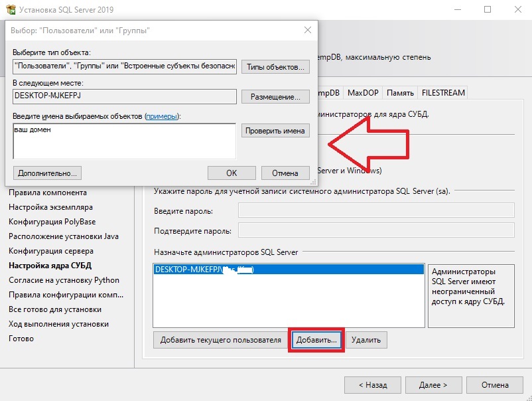This screenshot has height=401, width=532.
Task: Click the "Подтвердите пароль" confirm password field
Action: 376,230
